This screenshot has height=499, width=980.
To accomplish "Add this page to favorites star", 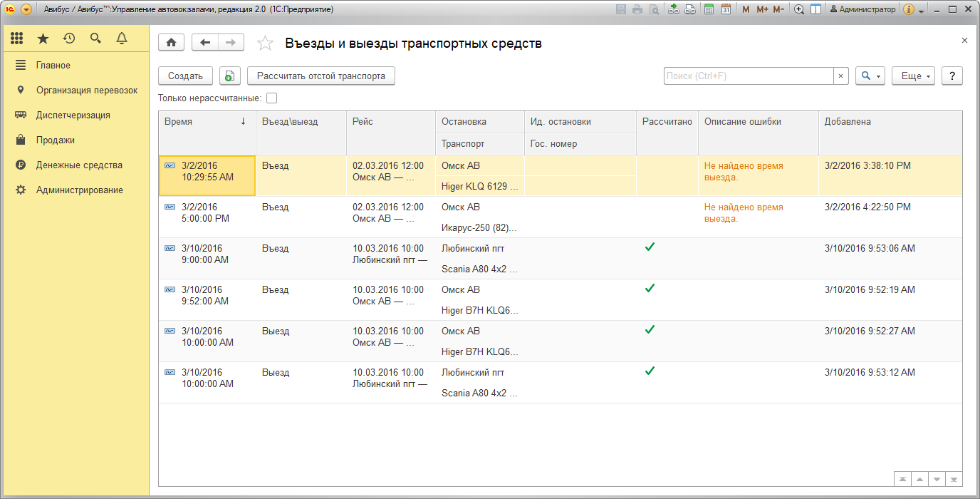I will pyautogui.click(x=265, y=43).
